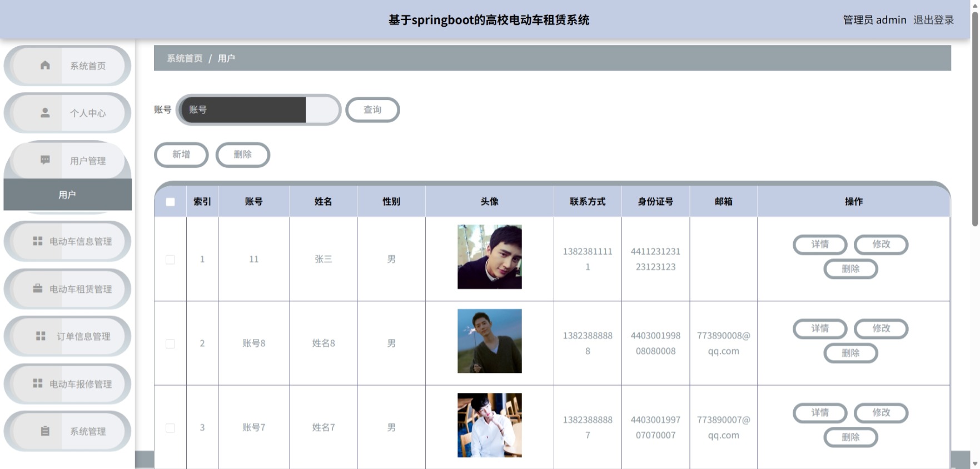The image size is (980, 469).
Task: Click the 新增 button
Action: pos(181,154)
